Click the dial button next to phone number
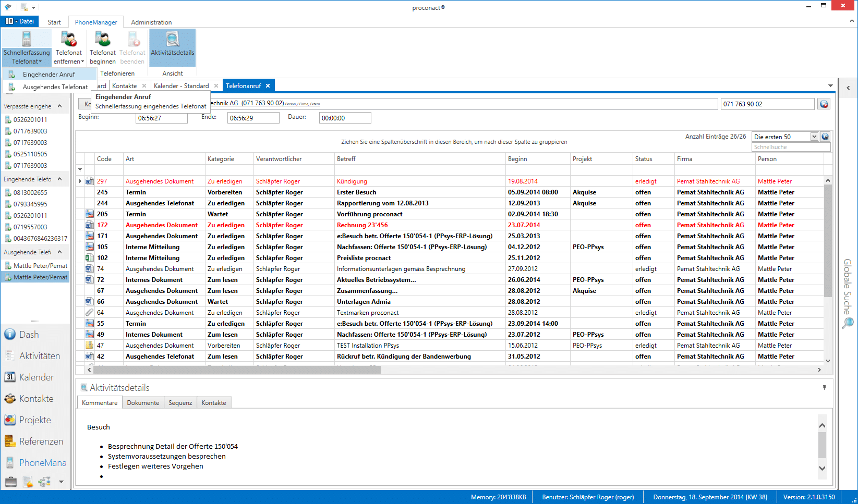This screenshot has width=858, height=504. [x=824, y=104]
